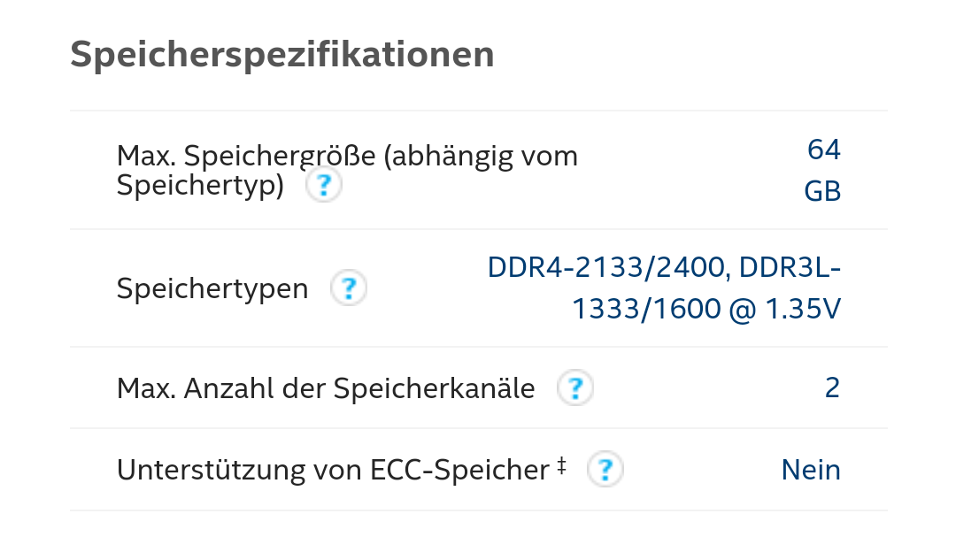This screenshot has width=956, height=560.
Task: Click the 'DDR4-2133/2400' value text
Action: tap(608, 267)
